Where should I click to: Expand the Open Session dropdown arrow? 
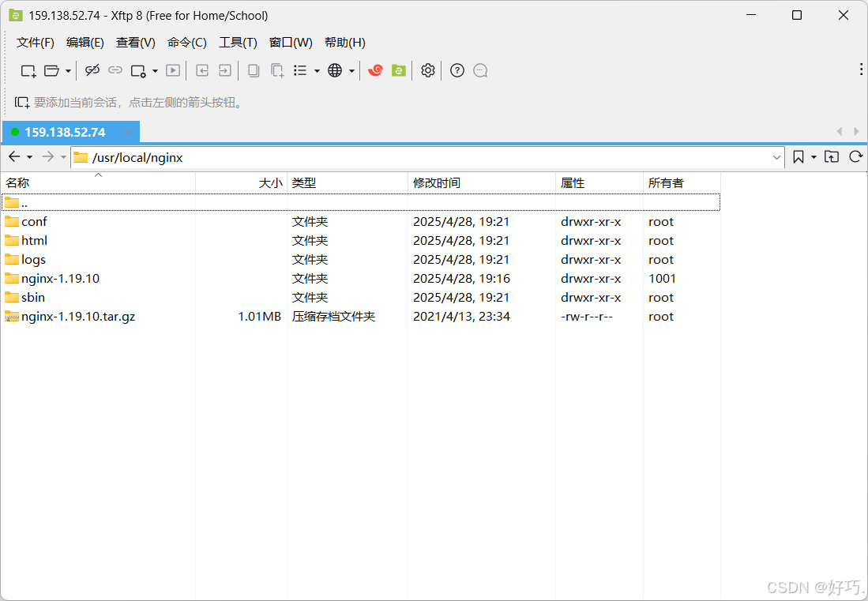pyautogui.click(x=68, y=71)
